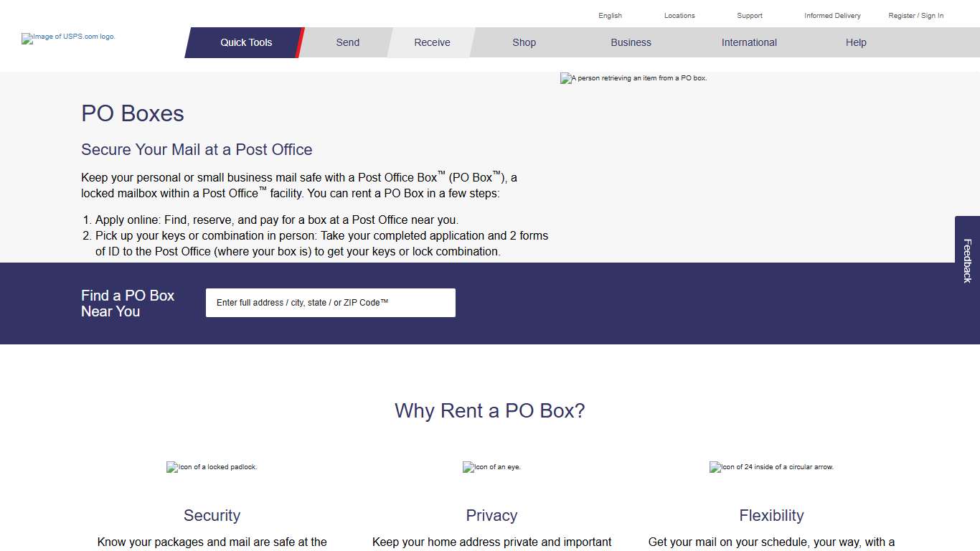Switch to the Receive tab
The width and height of the screenshot is (980, 551).
(431, 42)
